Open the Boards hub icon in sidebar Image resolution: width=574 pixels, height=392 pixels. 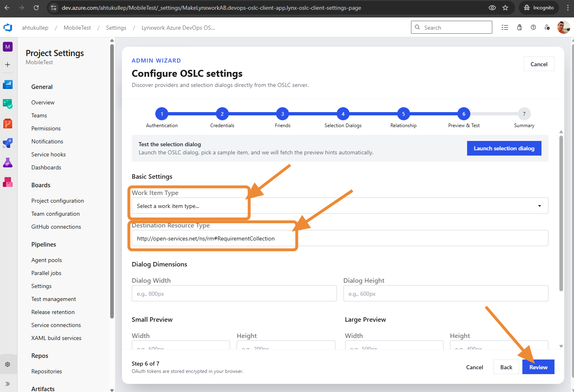[x=8, y=104]
